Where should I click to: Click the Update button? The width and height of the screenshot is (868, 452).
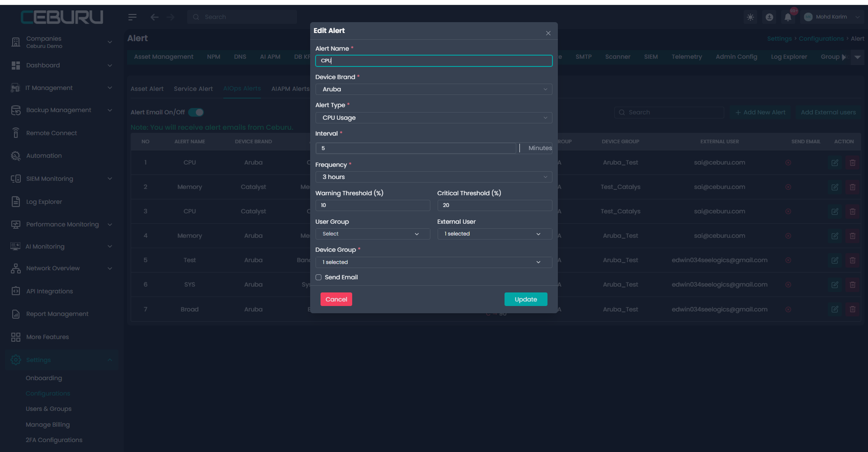coord(526,299)
